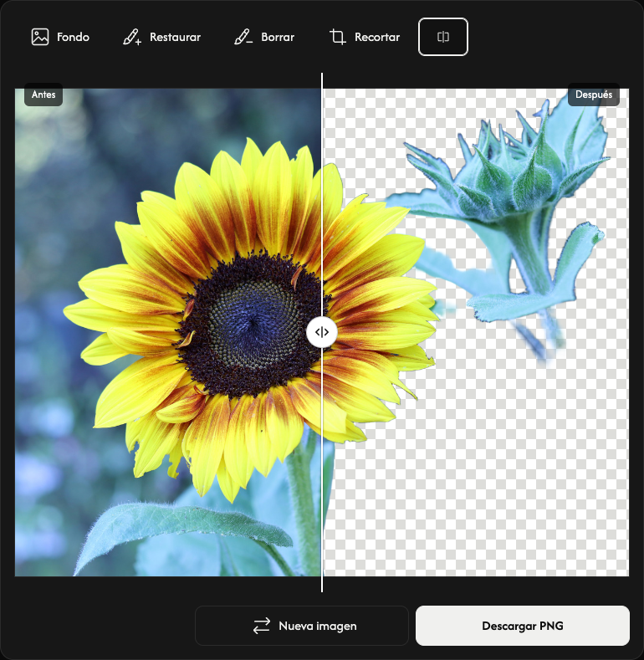This screenshot has width=644, height=660.
Task: Click the vertical divider line above the handle
Action: point(322,193)
